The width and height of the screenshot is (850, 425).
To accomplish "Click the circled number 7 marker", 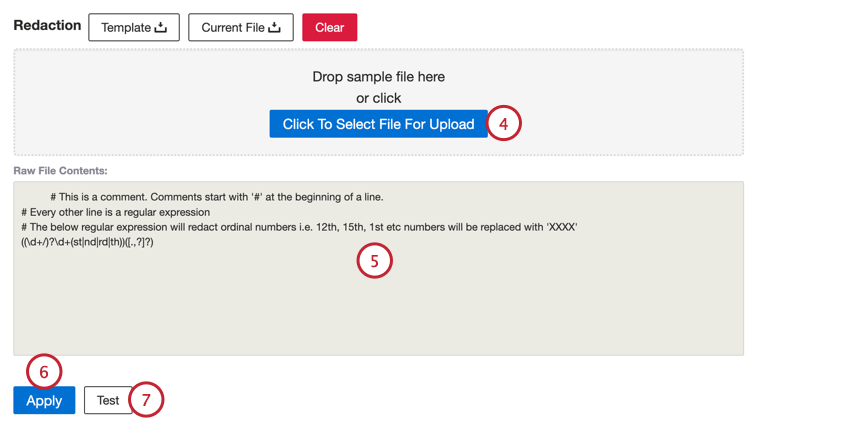I will (x=146, y=400).
